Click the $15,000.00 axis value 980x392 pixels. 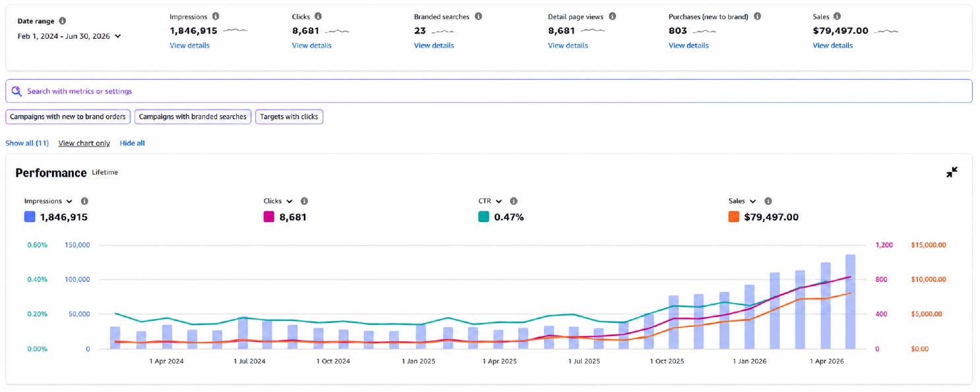(x=928, y=245)
